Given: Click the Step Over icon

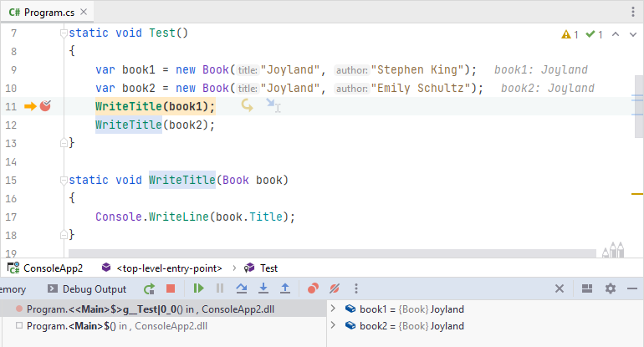Looking at the screenshot, I should [x=242, y=288].
